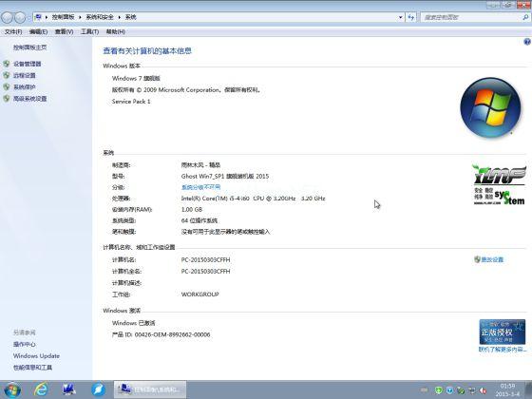Image resolution: width=532 pixels, height=399 pixels.
Task: Expand the arrow after 系统和安全 in breadcrumb
Action: point(120,17)
